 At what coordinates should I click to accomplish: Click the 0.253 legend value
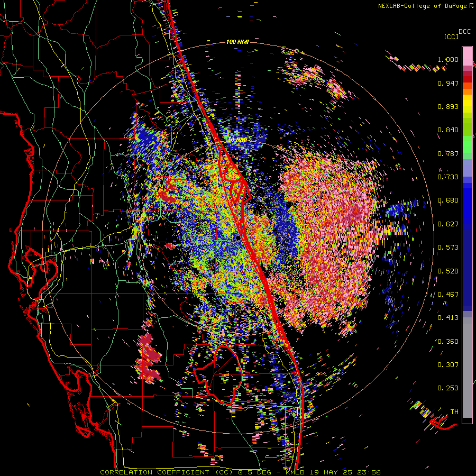[448, 388]
